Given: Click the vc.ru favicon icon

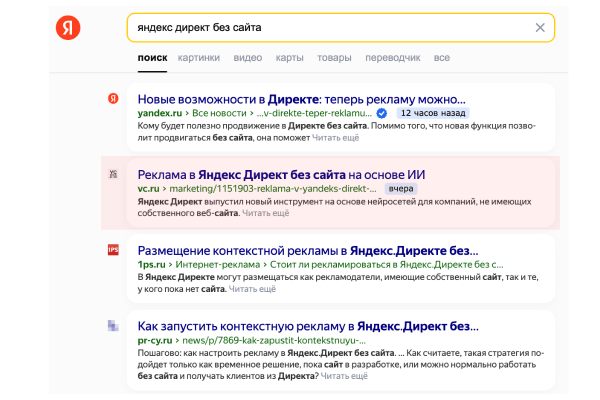Looking at the screenshot, I should tap(113, 174).
